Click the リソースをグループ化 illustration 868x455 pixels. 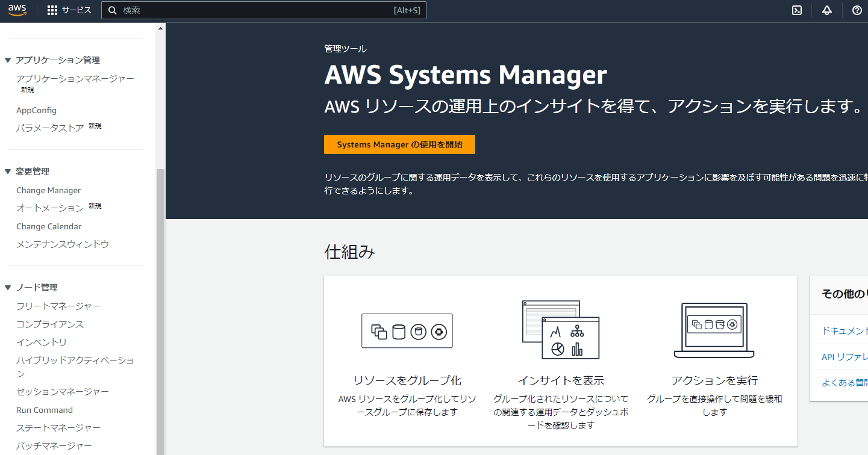(407, 330)
